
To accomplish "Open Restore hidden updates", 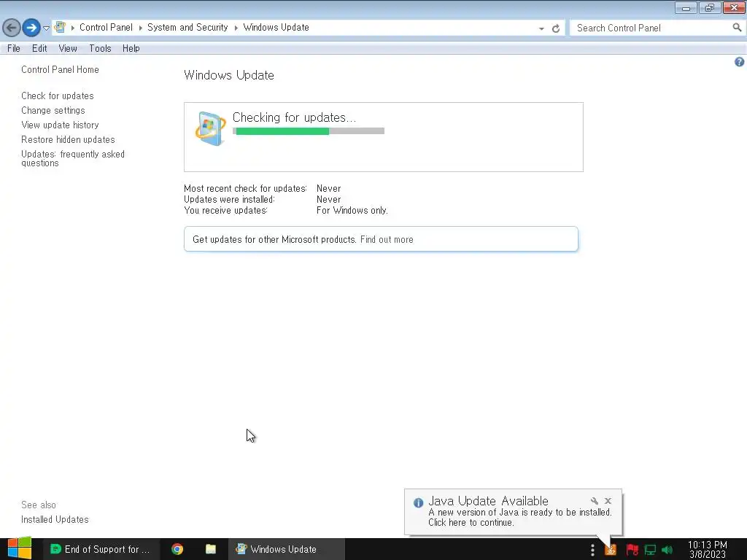I will [x=68, y=139].
